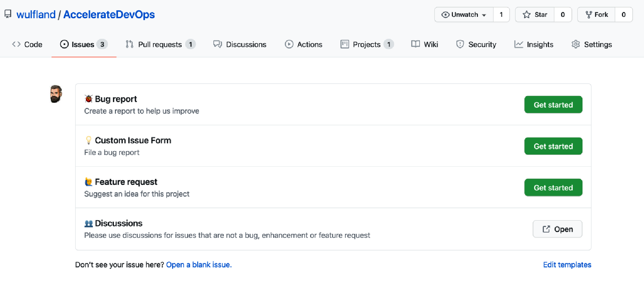This screenshot has width=644, height=289.
Task: Click the Issues circle-dot icon
Action: [64, 44]
